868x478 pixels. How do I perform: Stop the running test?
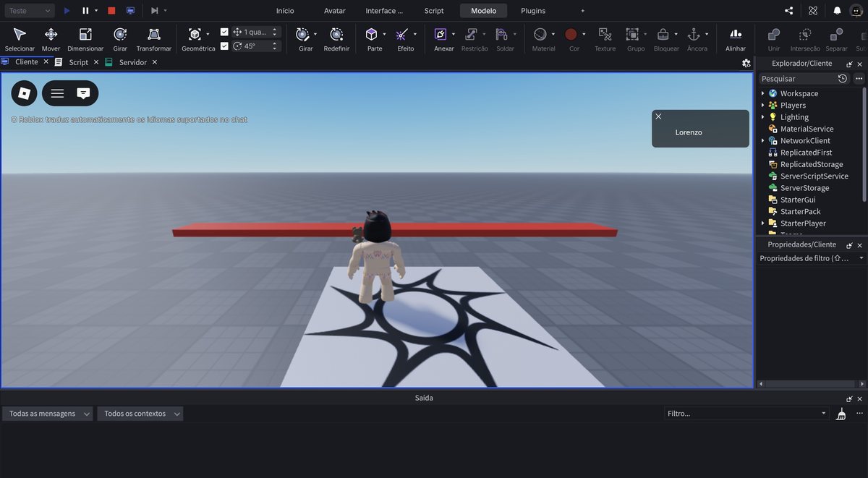[111, 11]
